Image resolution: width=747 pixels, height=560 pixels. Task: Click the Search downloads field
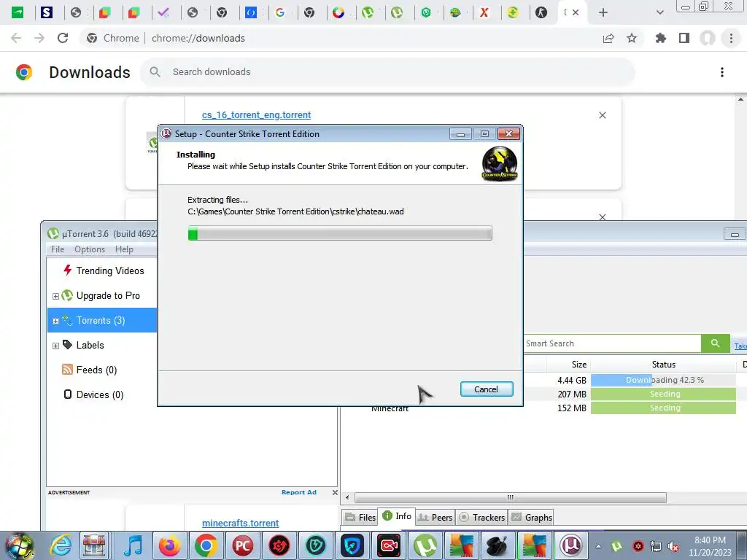tap(387, 72)
